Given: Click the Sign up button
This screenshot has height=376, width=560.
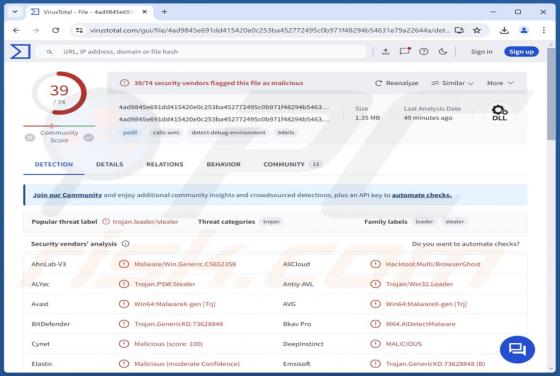Looking at the screenshot, I should (521, 51).
